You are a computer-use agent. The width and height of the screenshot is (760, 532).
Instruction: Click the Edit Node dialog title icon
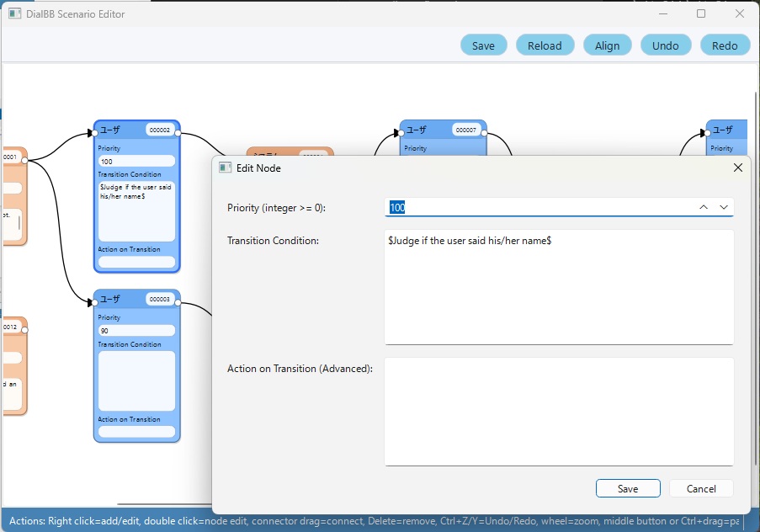[x=225, y=168]
